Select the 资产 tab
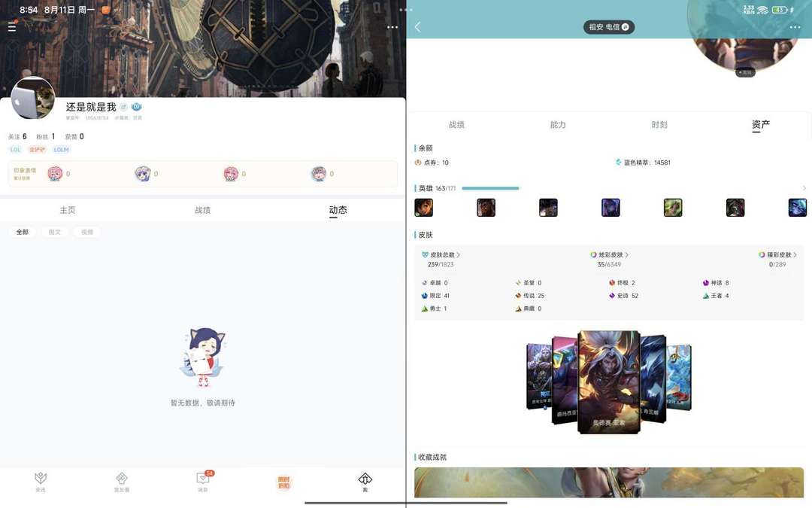 click(761, 124)
